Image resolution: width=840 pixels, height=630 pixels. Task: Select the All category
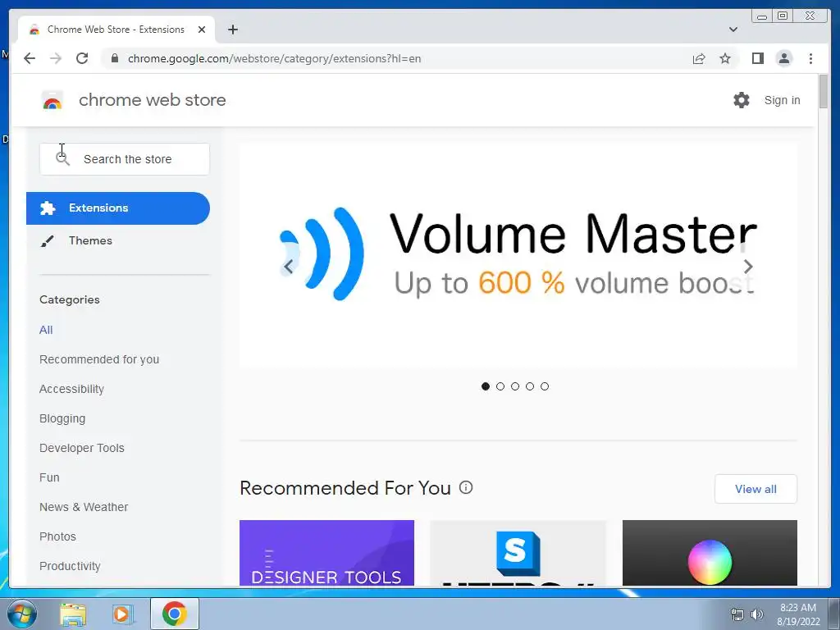(x=46, y=330)
